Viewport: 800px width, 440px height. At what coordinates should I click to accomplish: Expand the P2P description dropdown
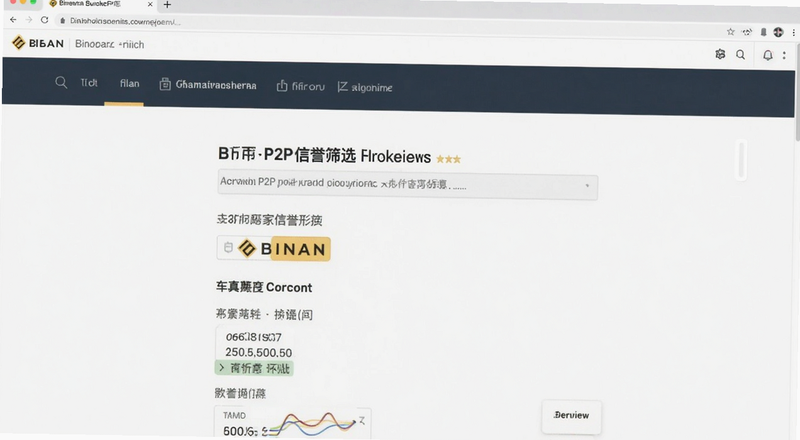pyautogui.click(x=407, y=184)
